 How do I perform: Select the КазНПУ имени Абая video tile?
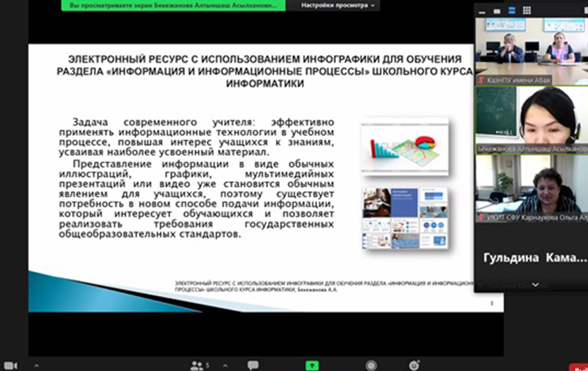531,47
